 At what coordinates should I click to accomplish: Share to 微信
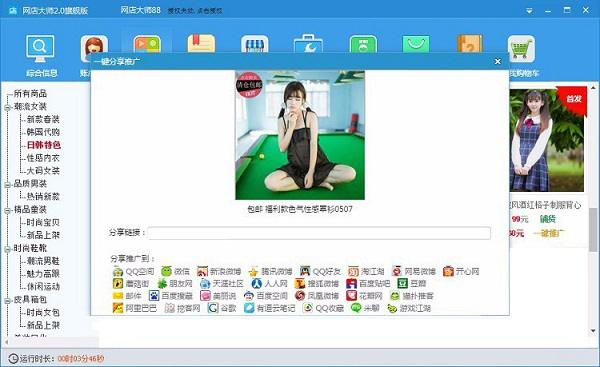(x=175, y=271)
